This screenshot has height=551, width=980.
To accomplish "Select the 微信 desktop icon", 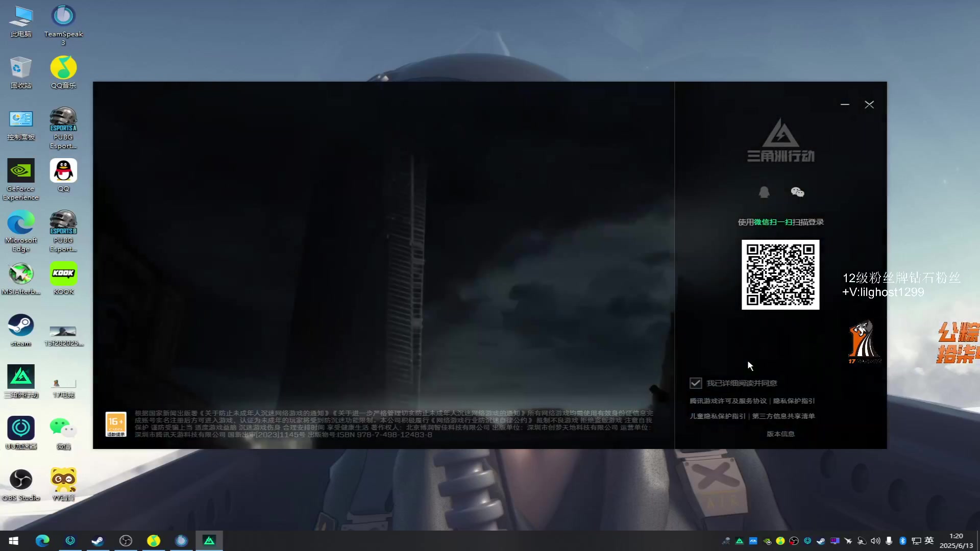I will coord(63,434).
